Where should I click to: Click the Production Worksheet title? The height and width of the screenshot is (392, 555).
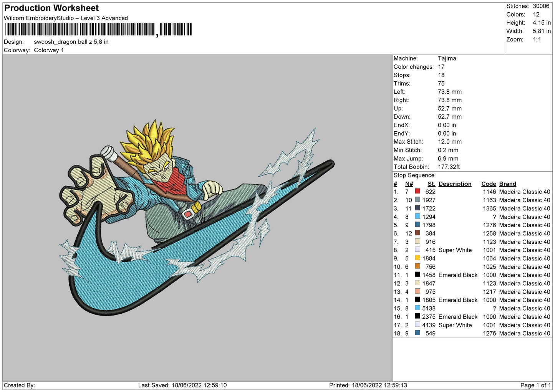click(51, 8)
